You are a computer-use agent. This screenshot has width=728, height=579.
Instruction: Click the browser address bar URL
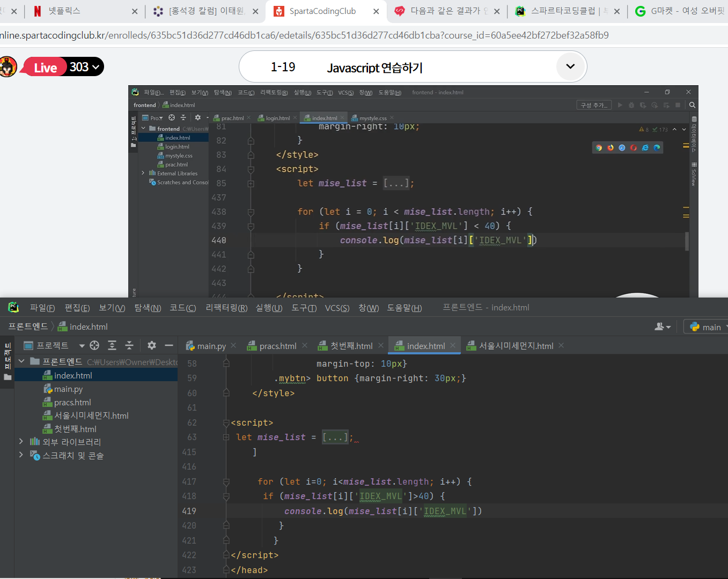pyautogui.click(x=304, y=35)
